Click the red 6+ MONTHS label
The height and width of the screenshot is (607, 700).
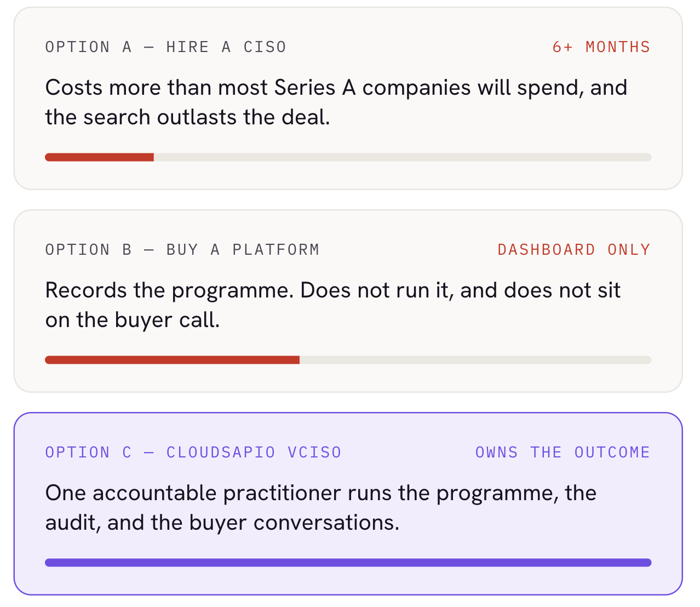click(x=601, y=47)
